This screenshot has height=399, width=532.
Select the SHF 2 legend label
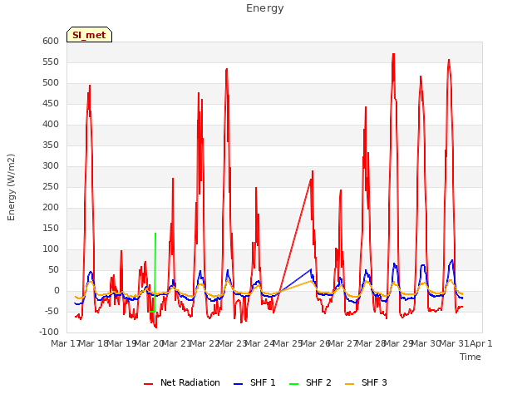click(x=318, y=382)
